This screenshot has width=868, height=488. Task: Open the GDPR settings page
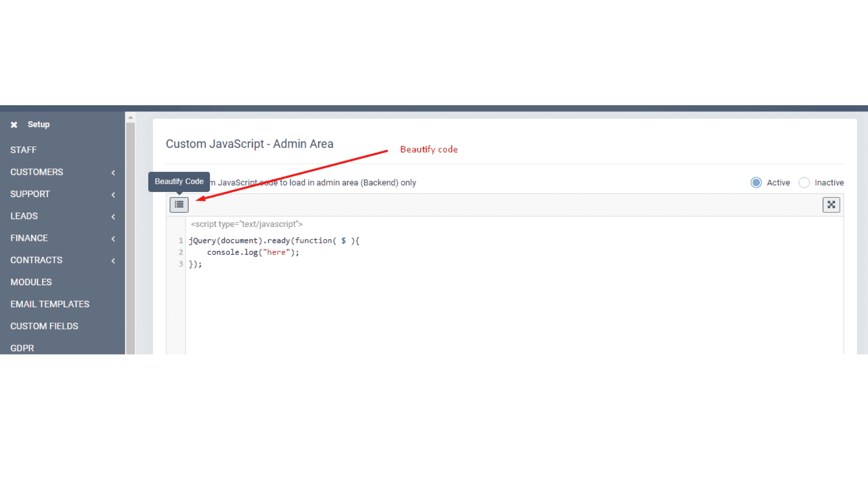[22, 348]
